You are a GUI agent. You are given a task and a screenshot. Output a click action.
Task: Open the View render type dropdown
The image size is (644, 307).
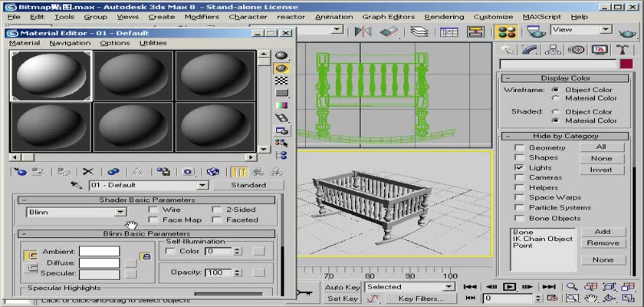click(x=606, y=30)
